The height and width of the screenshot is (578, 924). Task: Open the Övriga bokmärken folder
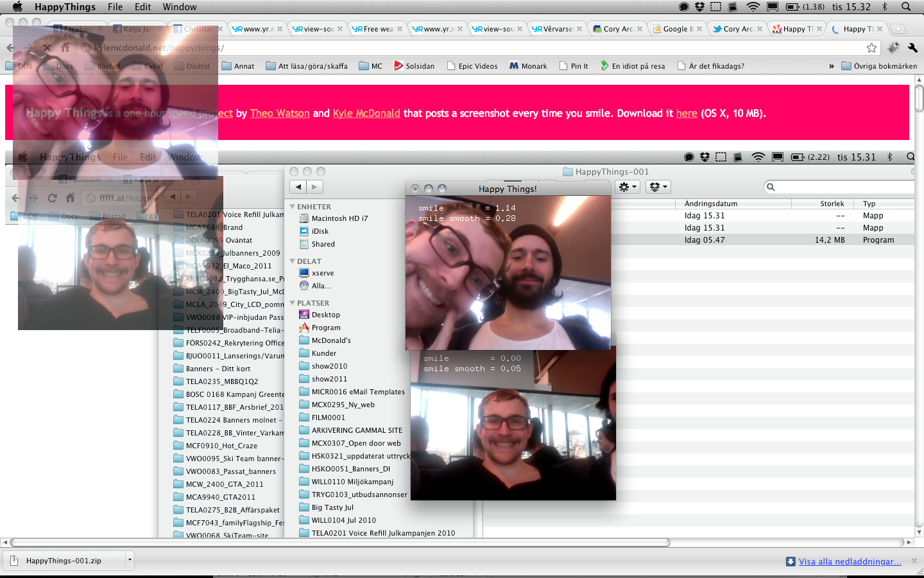879,66
